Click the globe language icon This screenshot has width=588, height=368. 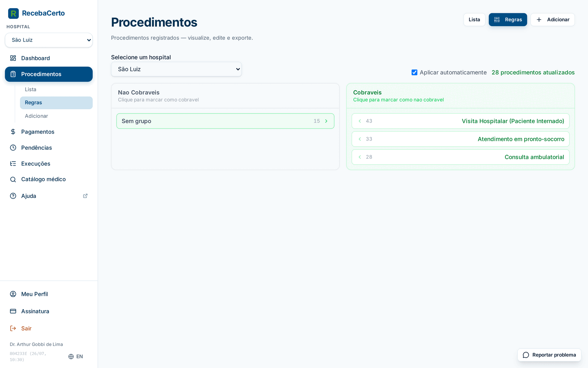tap(71, 357)
